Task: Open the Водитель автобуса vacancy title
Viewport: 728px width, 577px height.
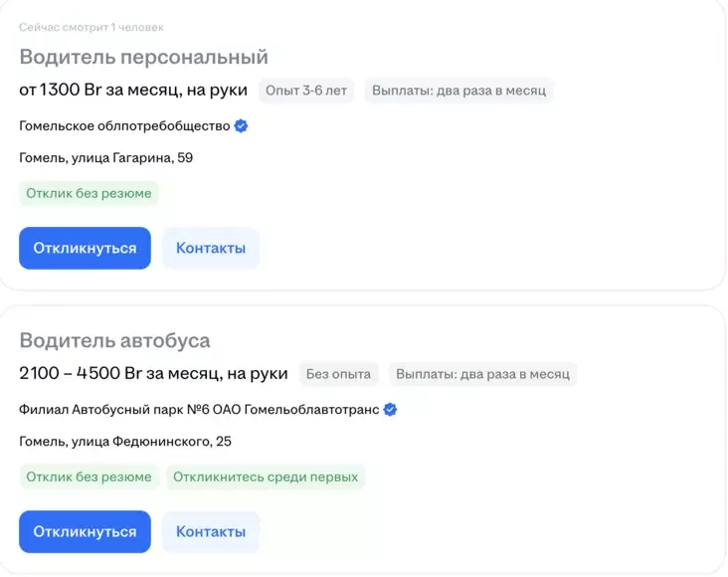Action: tap(114, 341)
